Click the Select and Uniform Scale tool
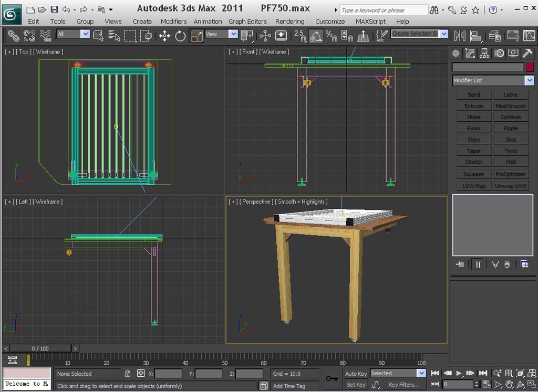Image resolution: width=538 pixels, height=392 pixels. [196, 35]
